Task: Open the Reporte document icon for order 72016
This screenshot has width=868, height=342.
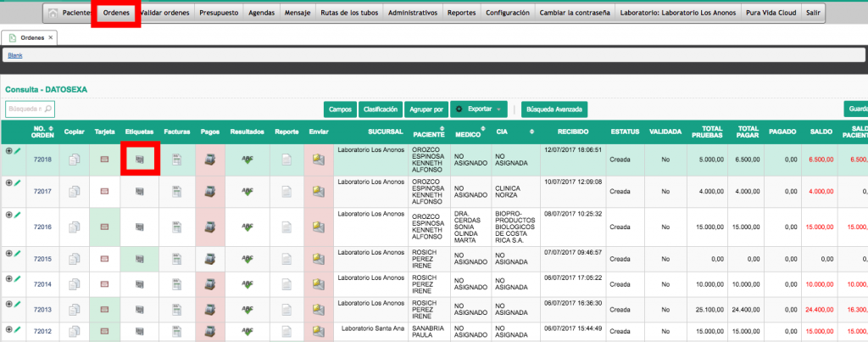Action: pos(287,227)
